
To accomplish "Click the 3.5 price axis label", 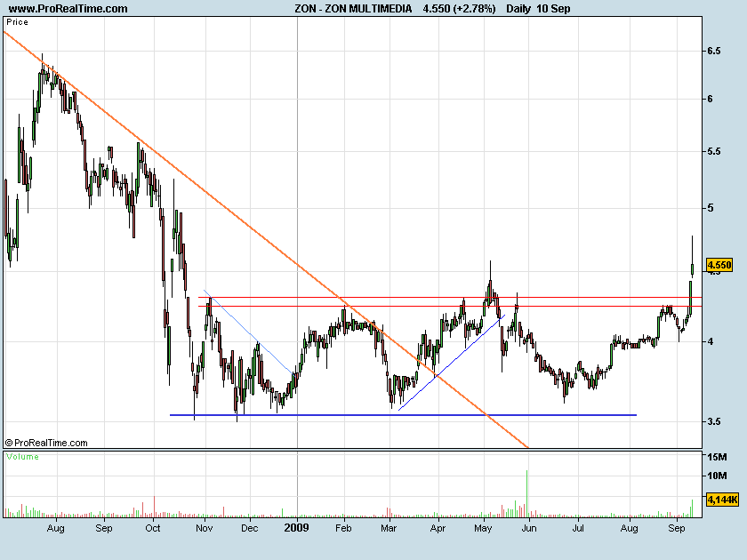I will 713,421.
